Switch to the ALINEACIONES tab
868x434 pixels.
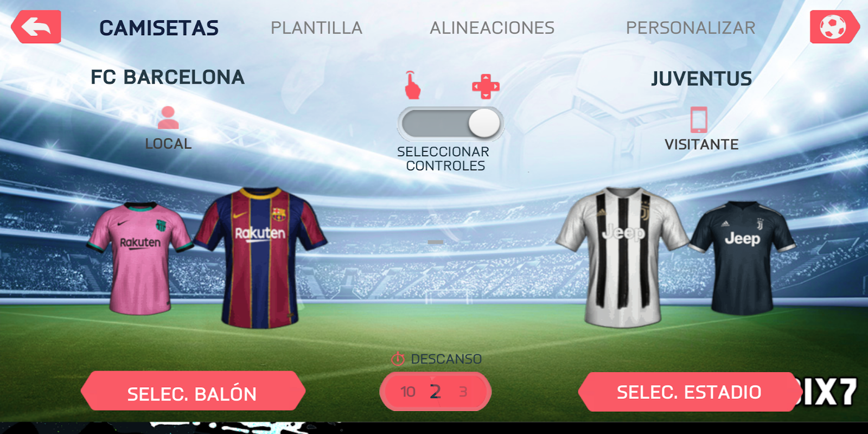(x=492, y=28)
